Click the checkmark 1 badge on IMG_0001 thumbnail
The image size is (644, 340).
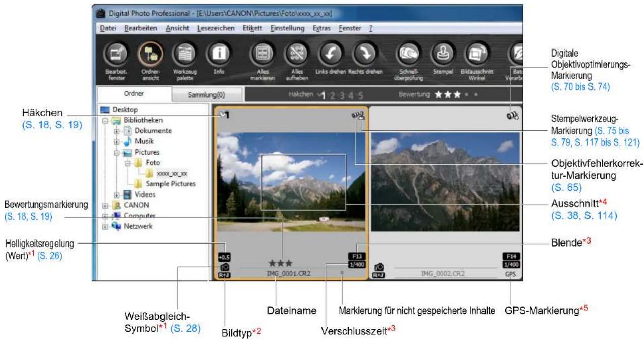[x=224, y=115]
